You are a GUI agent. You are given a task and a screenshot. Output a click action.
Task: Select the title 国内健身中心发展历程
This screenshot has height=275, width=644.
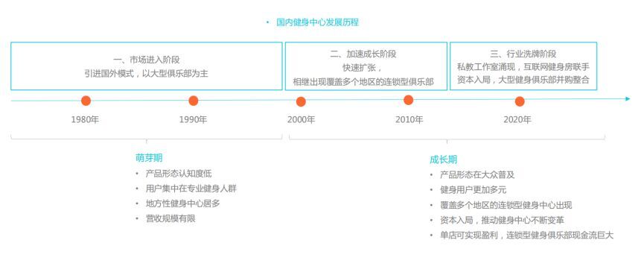coord(317,22)
